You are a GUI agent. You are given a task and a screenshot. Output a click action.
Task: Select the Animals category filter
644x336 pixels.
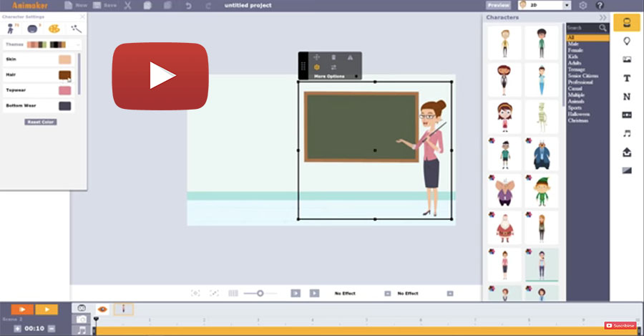(x=576, y=101)
